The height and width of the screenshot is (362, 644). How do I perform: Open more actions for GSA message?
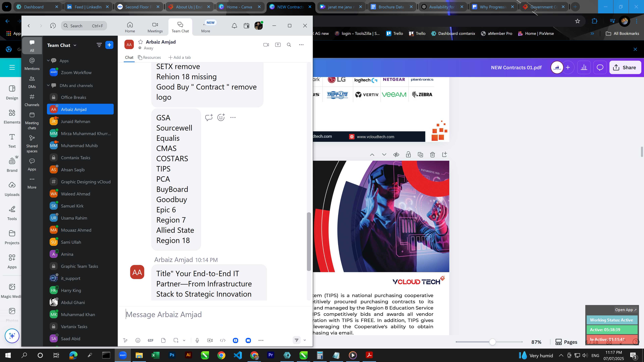[233, 117]
